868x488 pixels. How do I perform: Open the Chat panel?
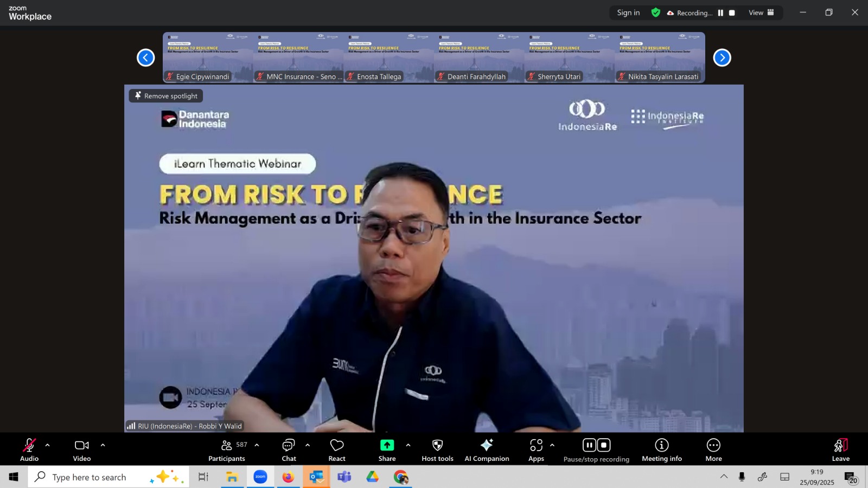(x=289, y=450)
